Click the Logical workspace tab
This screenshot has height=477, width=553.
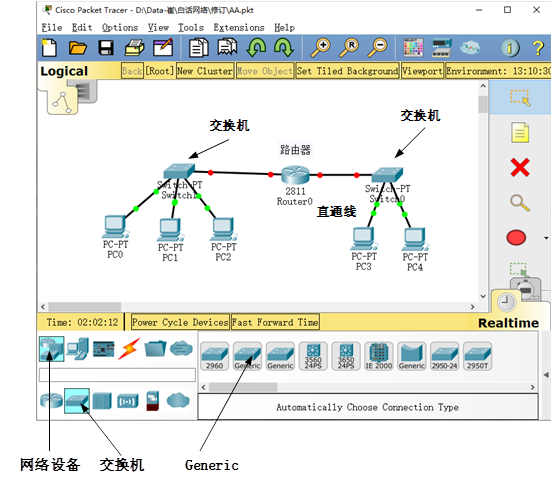64,71
